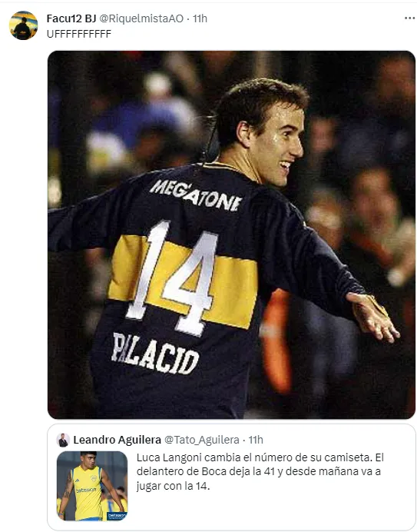Click the player's outstretched hand in the photo
The image size is (417, 532).
[373, 318]
